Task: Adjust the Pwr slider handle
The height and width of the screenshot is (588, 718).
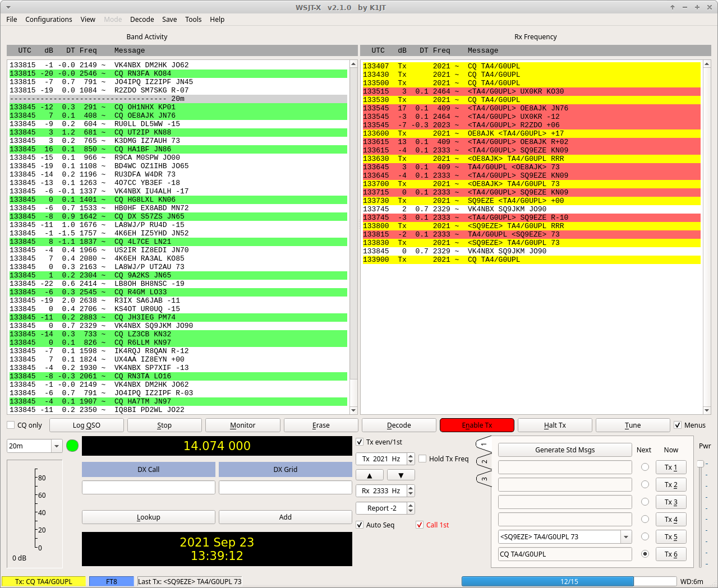Action: click(700, 464)
